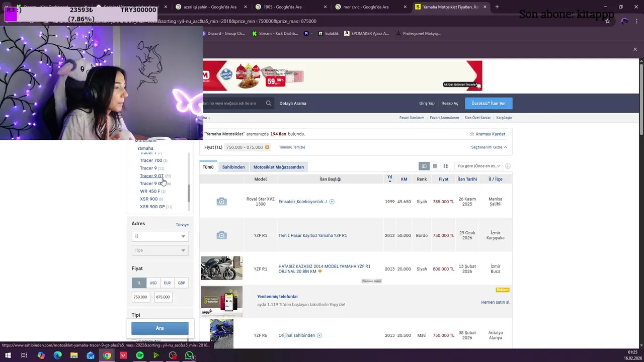The height and width of the screenshot is (362, 644).
Task: Switch to Motosiklet Mağazasından tab
Action: click(x=279, y=167)
